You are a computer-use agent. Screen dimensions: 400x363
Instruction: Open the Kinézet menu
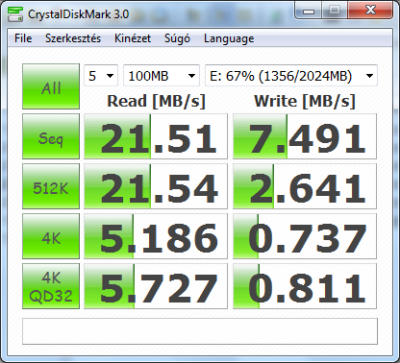(132, 38)
